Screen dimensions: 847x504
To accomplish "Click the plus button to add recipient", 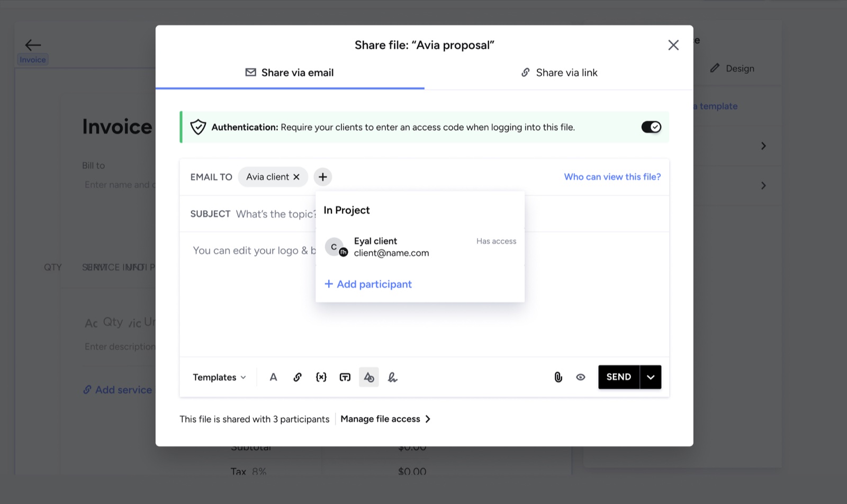I will click(323, 177).
